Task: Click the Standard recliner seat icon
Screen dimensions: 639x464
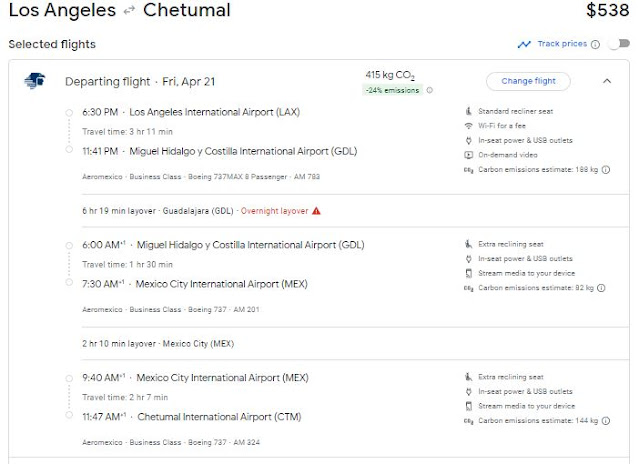Action: pos(468,110)
